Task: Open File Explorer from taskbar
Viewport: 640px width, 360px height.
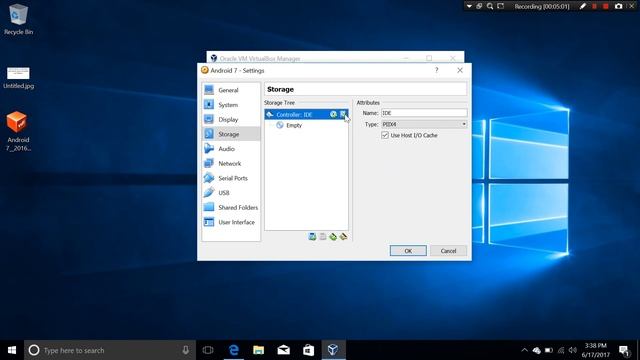Action: tap(258, 350)
